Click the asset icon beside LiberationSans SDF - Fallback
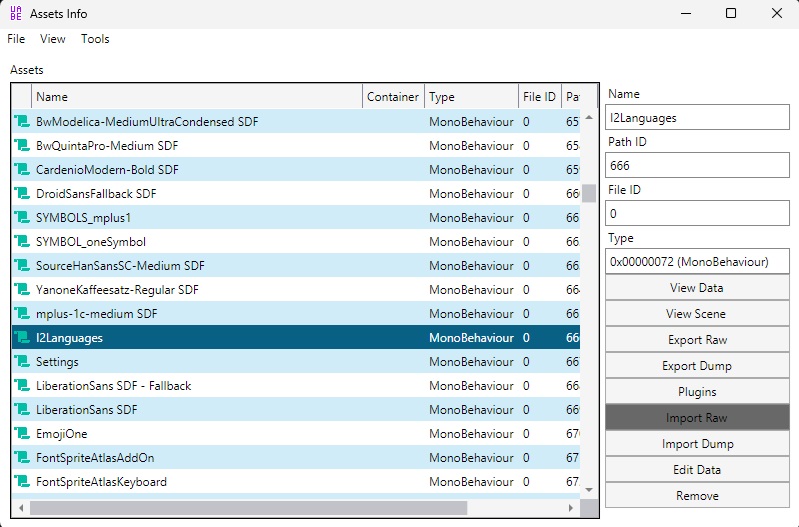799x527 pixels. pyautogui.click(x=22, y=385)
